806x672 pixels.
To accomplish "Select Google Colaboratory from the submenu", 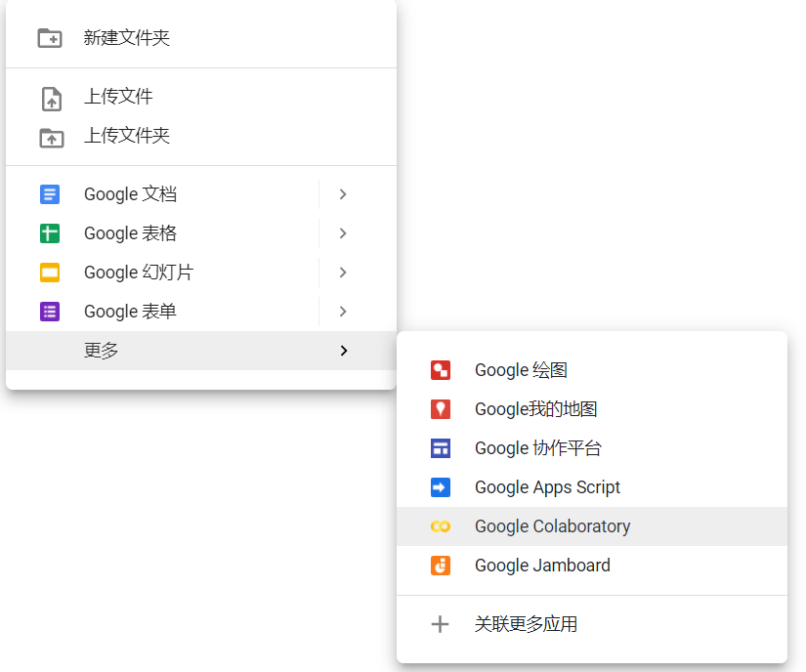I will 592,526.
